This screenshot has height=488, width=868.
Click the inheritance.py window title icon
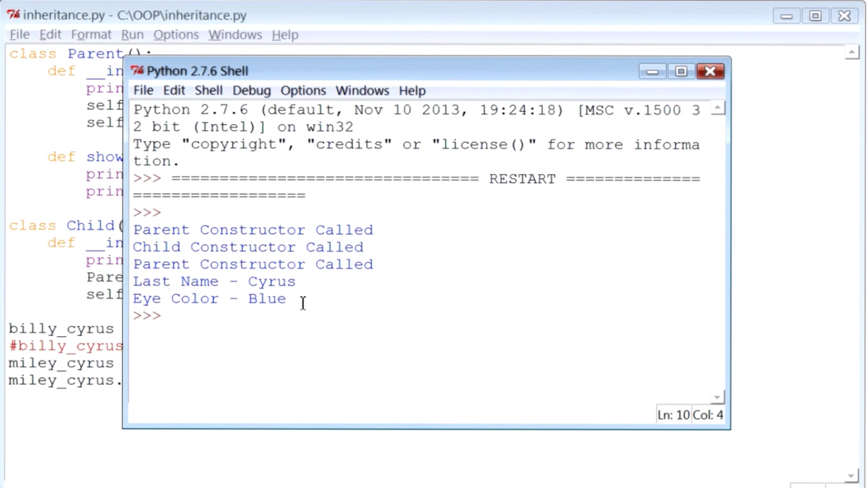pos(13,15)
